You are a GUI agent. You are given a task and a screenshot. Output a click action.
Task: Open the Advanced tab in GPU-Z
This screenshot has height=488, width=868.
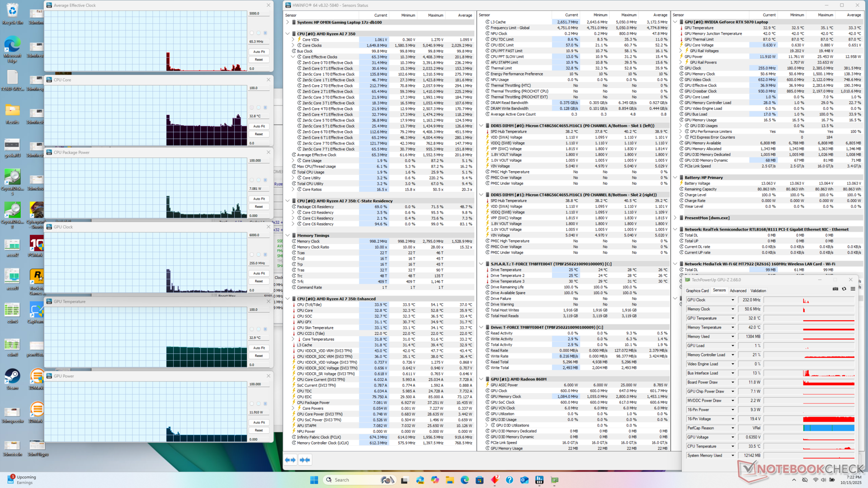click(x=738, y=291)
